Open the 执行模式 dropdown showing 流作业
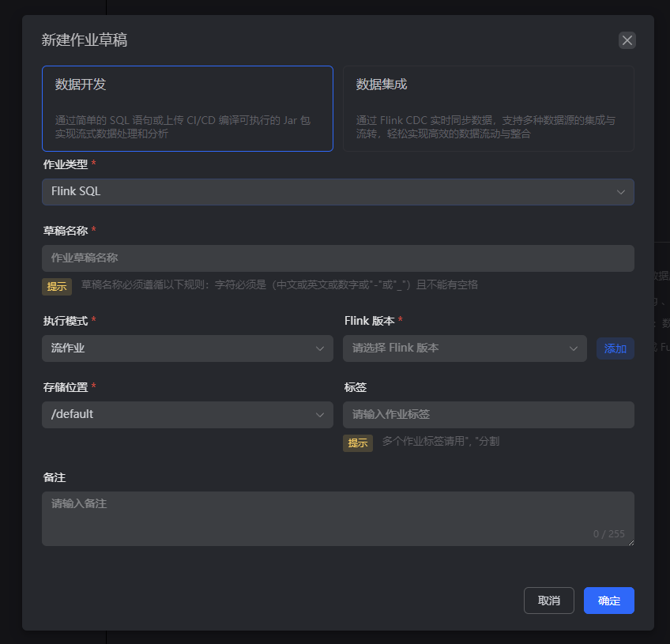Viewport: 670px width, 644px height. coord(187,348)
